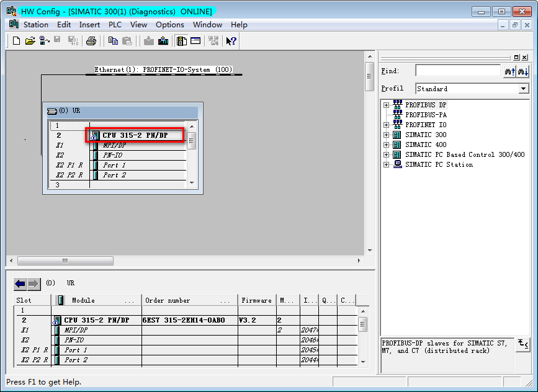
Task: Open the Insert menu
Action: [89, 25]
